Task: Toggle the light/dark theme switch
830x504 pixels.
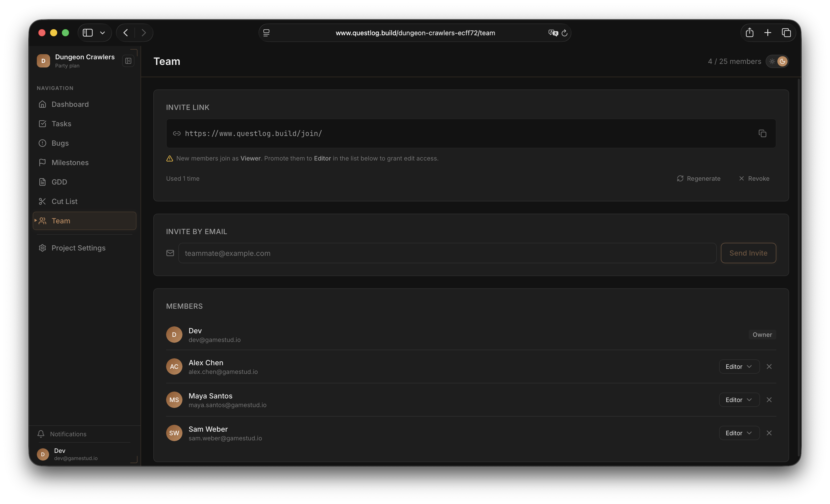Action: tap(777, 61)
